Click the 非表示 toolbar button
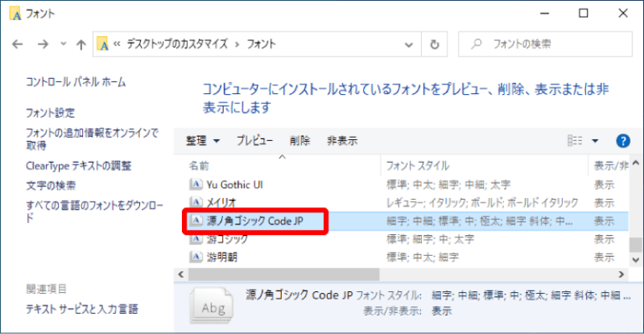Screen dimensions: 644x334 coord(342,141)
